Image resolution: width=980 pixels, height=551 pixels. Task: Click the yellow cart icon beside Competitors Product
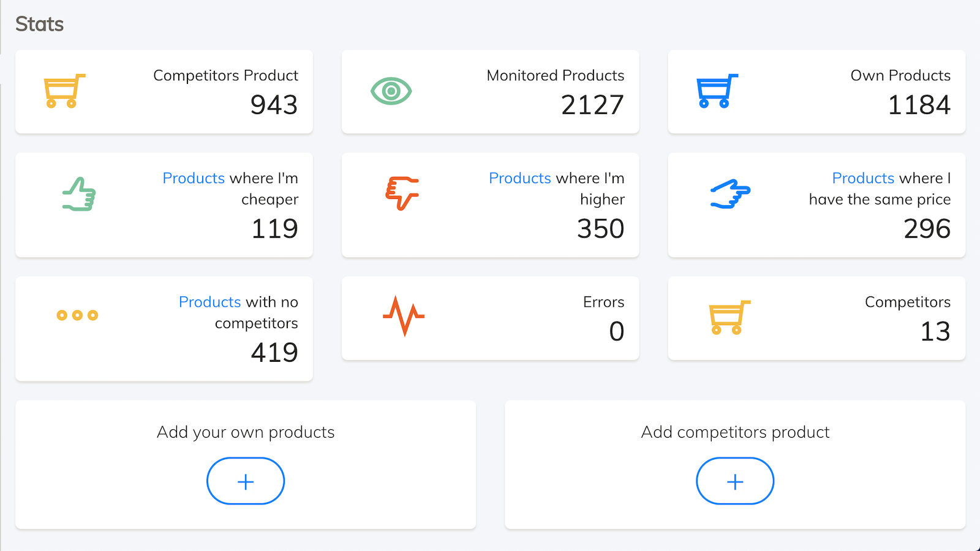64,91
